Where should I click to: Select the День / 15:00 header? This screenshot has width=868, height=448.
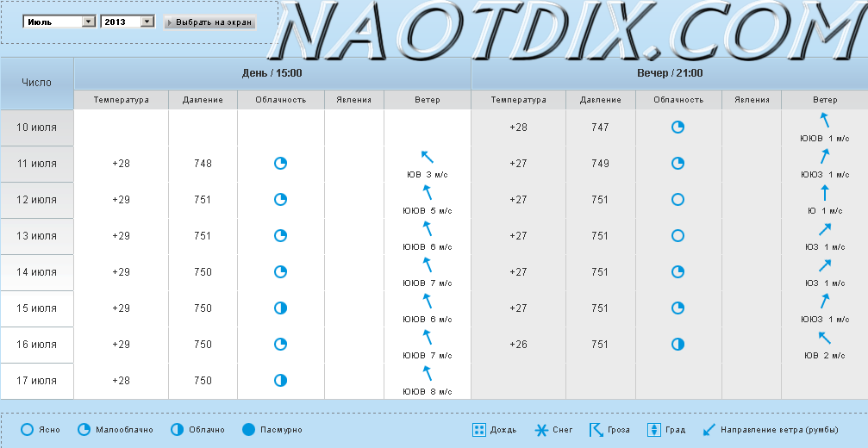tap(272, 74)
